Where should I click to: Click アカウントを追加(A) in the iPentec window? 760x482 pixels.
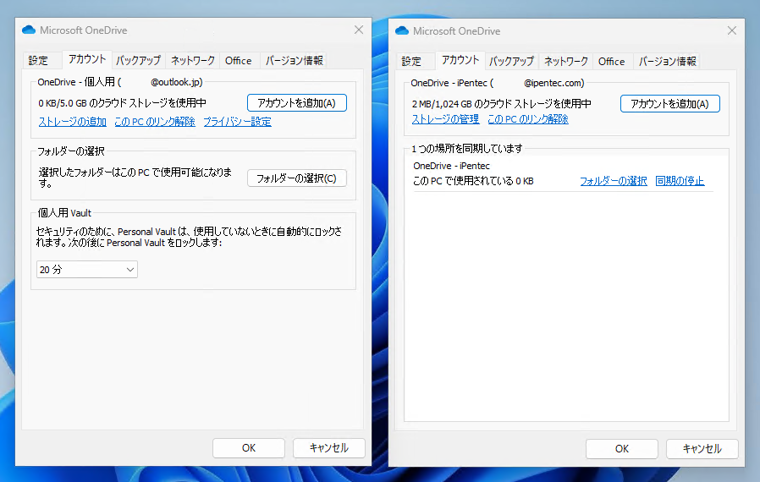click(670, 104)
